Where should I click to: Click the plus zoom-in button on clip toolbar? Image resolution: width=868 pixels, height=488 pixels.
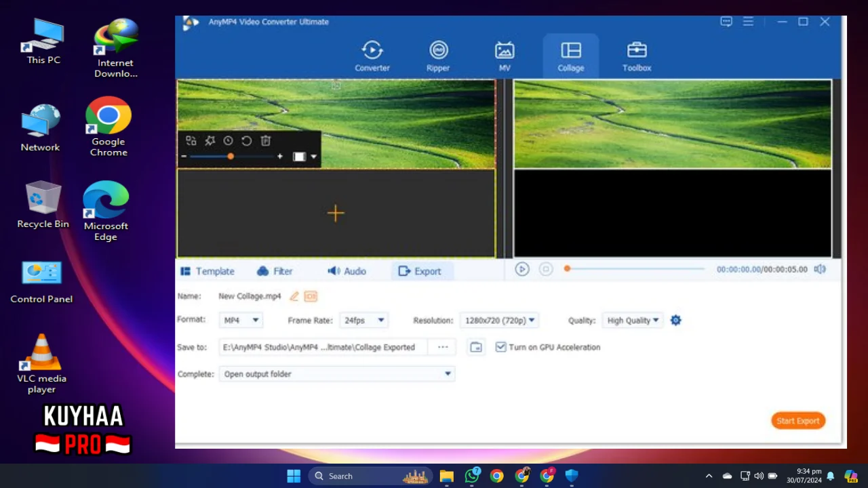point(279,157)
